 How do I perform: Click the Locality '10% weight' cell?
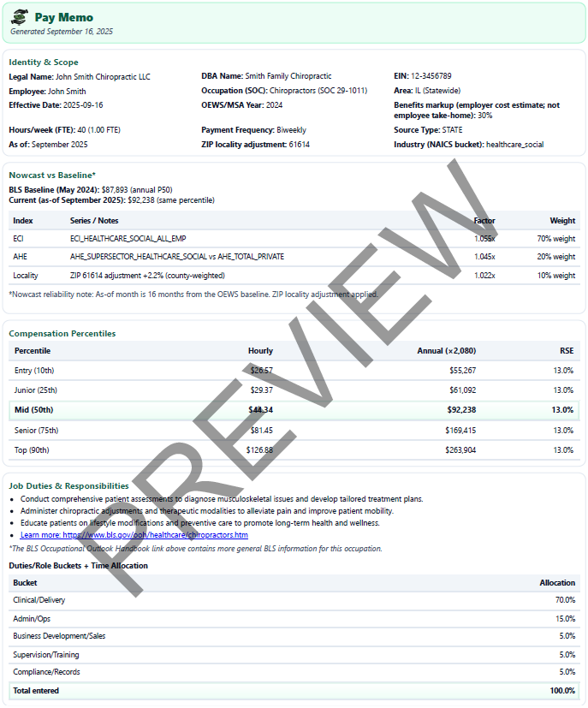click(x=556, y=276)
